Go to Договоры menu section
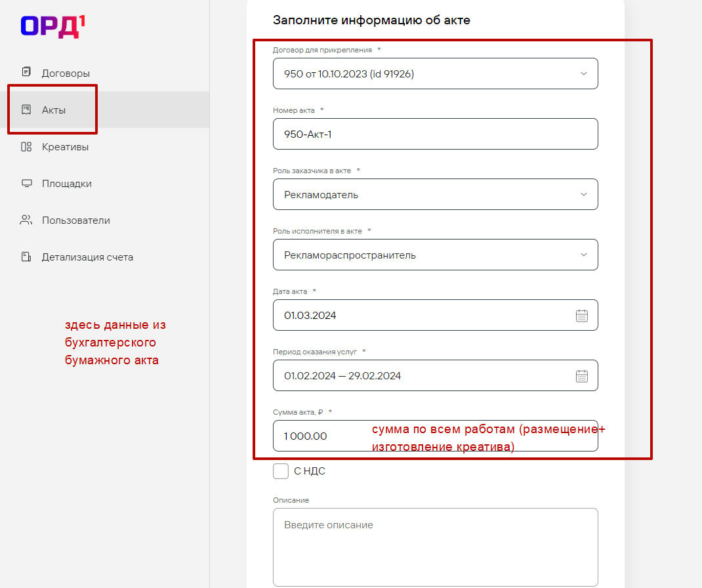Viewport: 702px width, 588px height. click(x=66, y=73)
